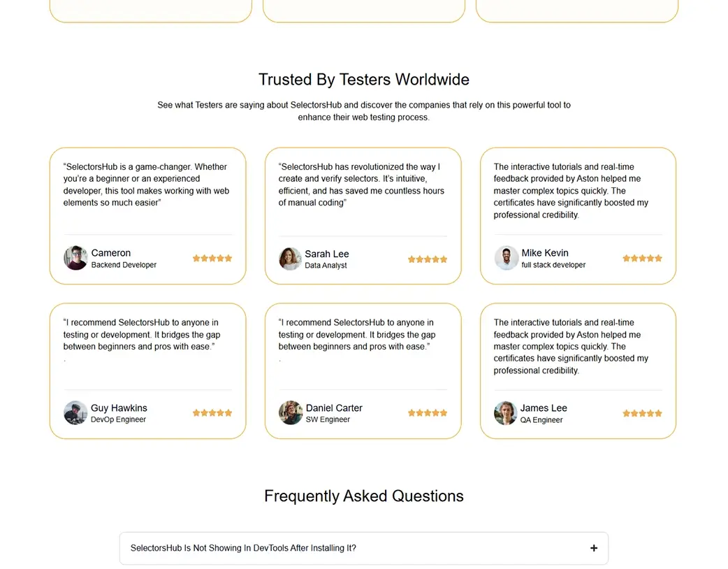Click the Frequently Asked Questions heading
Screen dimensions: 728x569
click(363, 496)
